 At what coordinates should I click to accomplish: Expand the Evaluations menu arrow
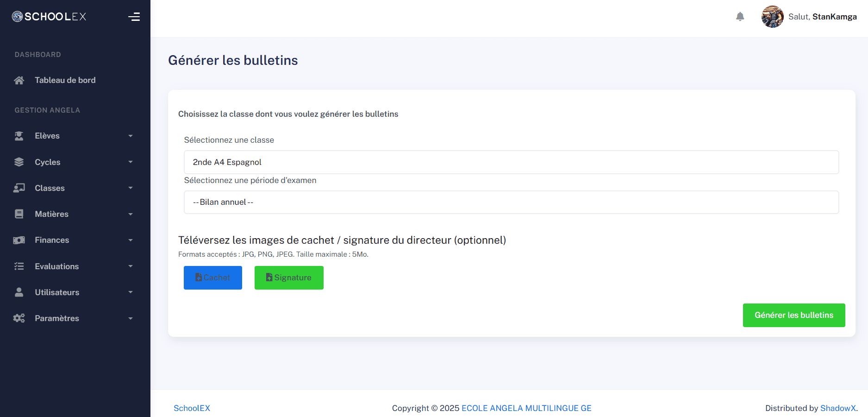point(131,266)
